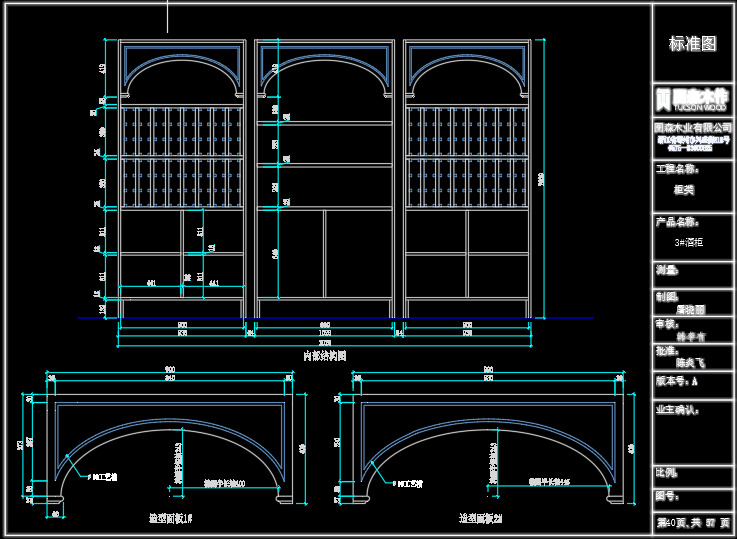Click the 测量 label
The image size is (737, 539).
coord(667,270)
